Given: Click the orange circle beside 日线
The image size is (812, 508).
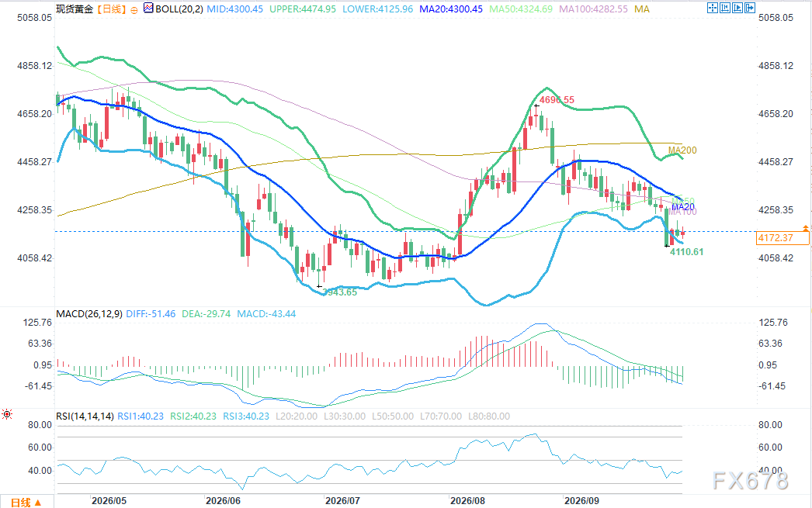Looking at the screenshot, I should point(134,10).
